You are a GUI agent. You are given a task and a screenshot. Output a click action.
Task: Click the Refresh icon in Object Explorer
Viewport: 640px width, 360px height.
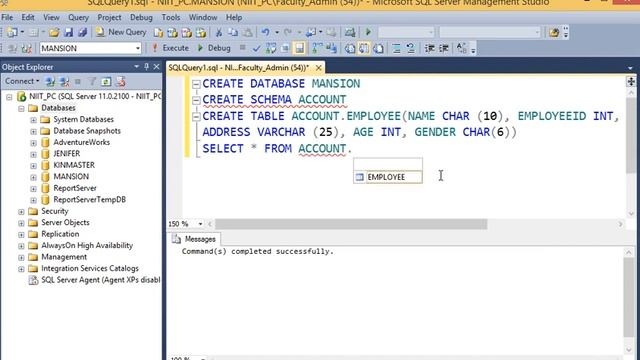tap(106, 82)
